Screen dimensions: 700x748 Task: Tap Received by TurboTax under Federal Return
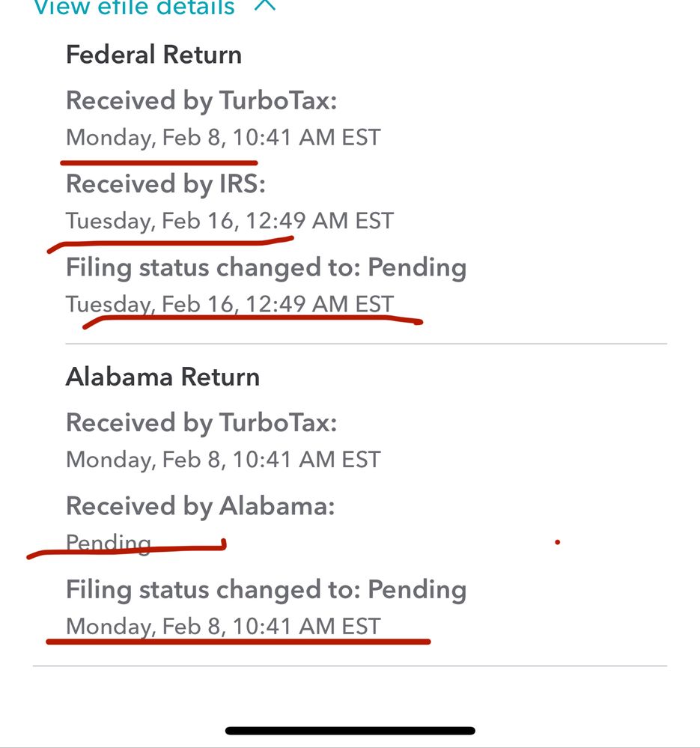201,101
